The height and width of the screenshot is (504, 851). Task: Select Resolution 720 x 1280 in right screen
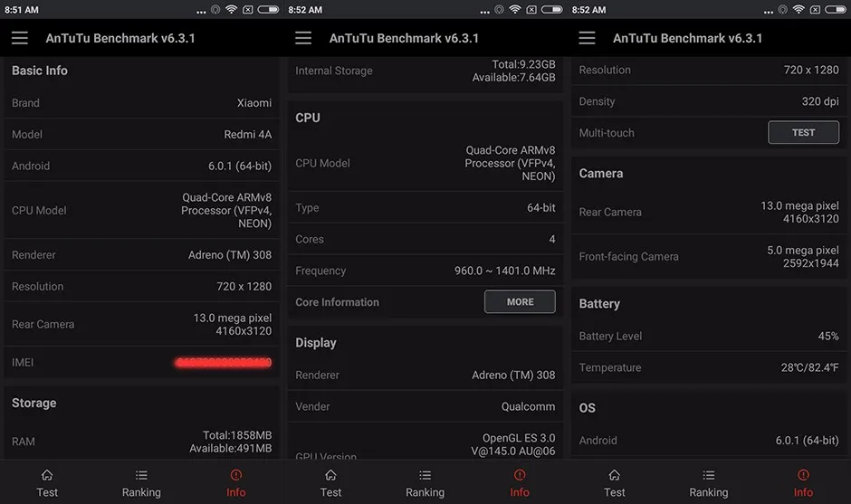click(811, 70)
